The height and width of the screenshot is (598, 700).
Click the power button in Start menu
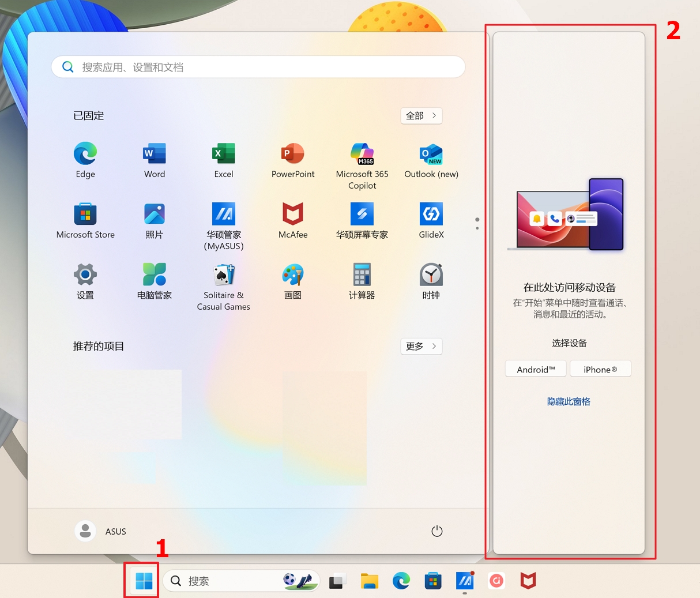[x=437, y=531]
